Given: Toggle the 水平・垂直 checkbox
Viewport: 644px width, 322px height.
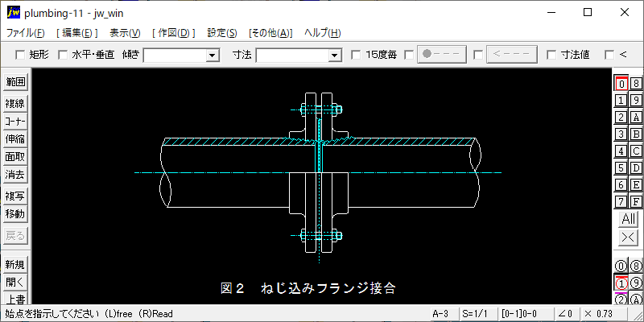Looking at the screenshot, I should click(63, 55).
